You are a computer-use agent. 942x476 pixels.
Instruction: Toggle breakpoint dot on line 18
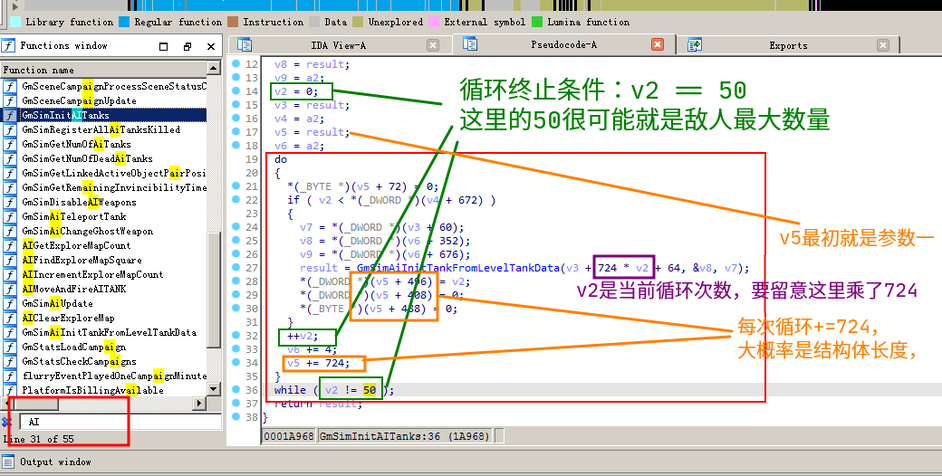tap(236, 145)
